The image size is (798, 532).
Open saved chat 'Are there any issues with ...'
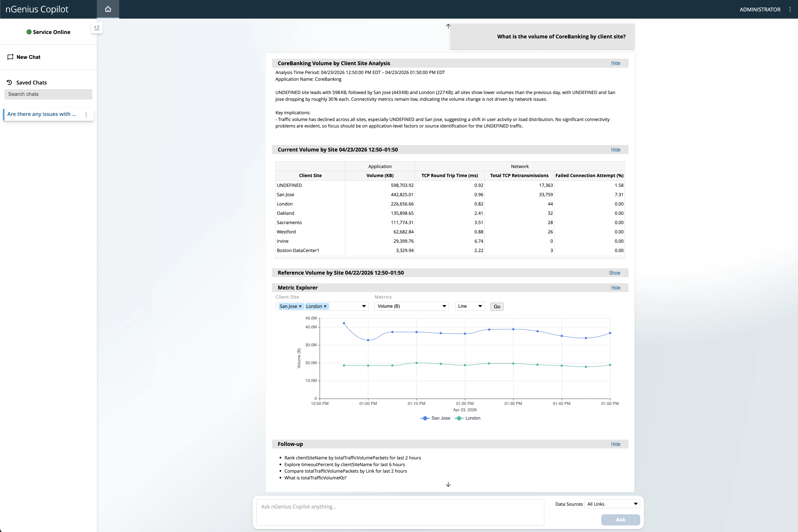pyautogui.click(x=42, y=114)
